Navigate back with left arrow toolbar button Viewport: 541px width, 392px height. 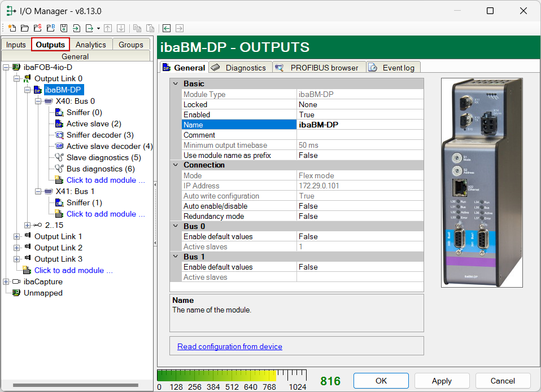point(167,28)
